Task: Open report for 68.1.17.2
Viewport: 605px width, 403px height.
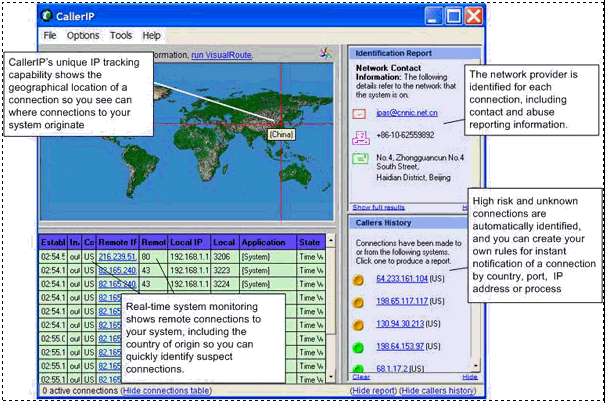Action: coord(391,369)
